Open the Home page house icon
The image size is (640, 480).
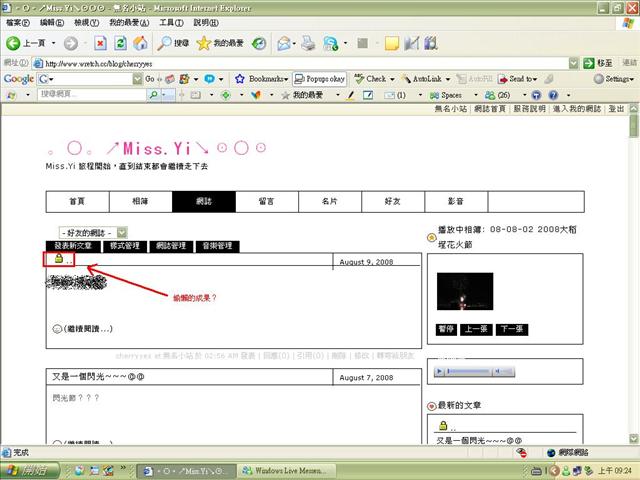click(140, 43)
